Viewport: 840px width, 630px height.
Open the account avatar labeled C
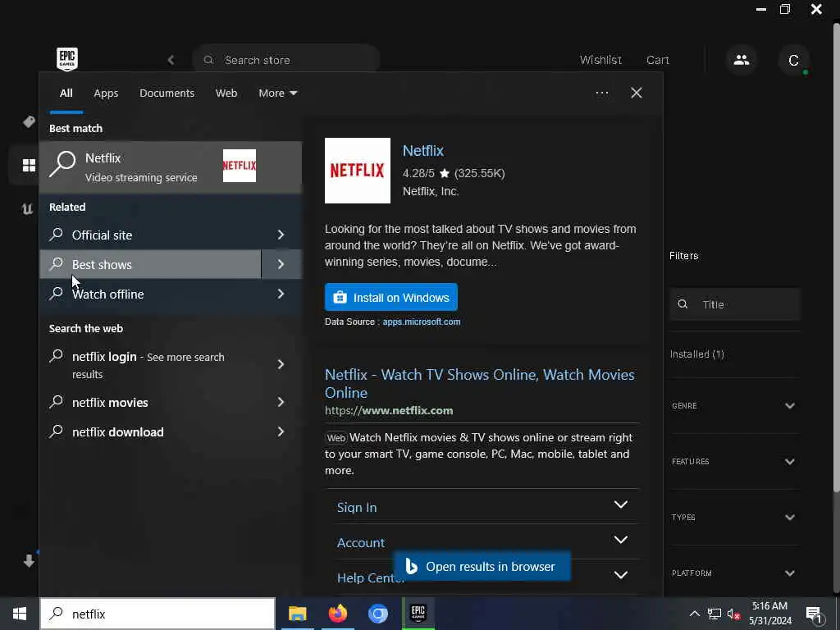pyautogui.click(x=793, y=60)
